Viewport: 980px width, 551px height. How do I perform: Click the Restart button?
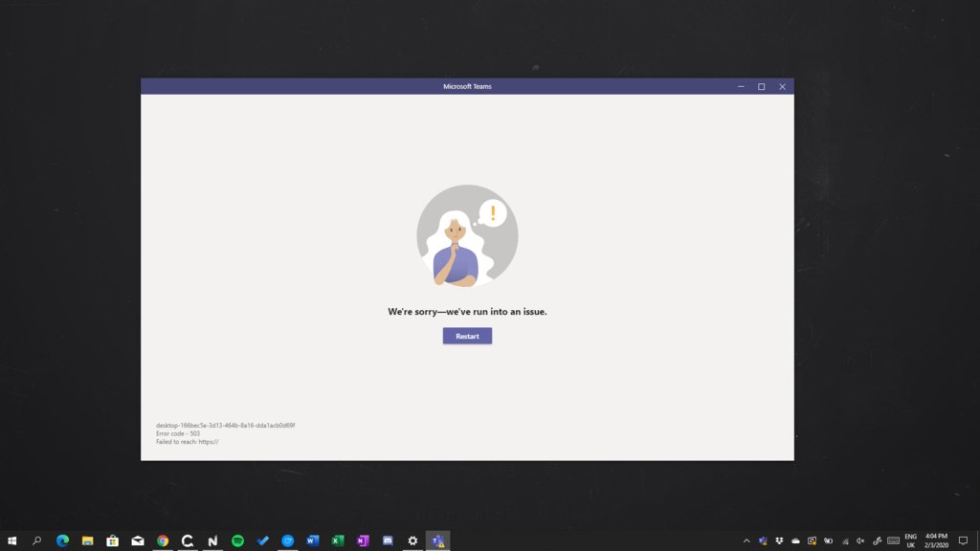pyautogui.click(x=467, y=336)
